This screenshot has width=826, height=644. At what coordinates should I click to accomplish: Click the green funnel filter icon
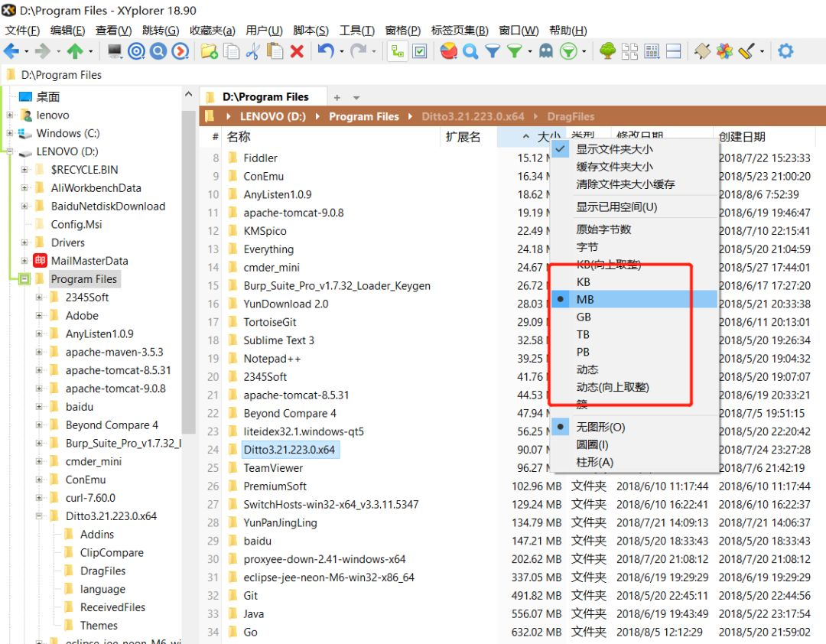tap(514, 51)
